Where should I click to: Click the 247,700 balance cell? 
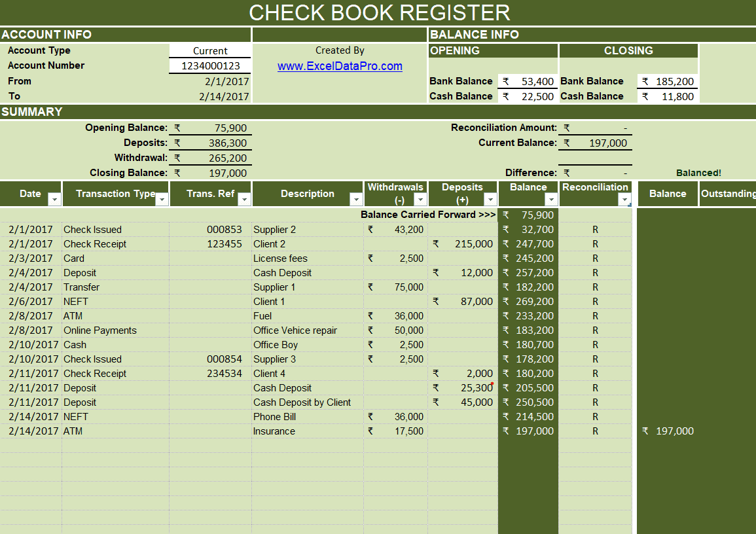click(x=528, y=244)
